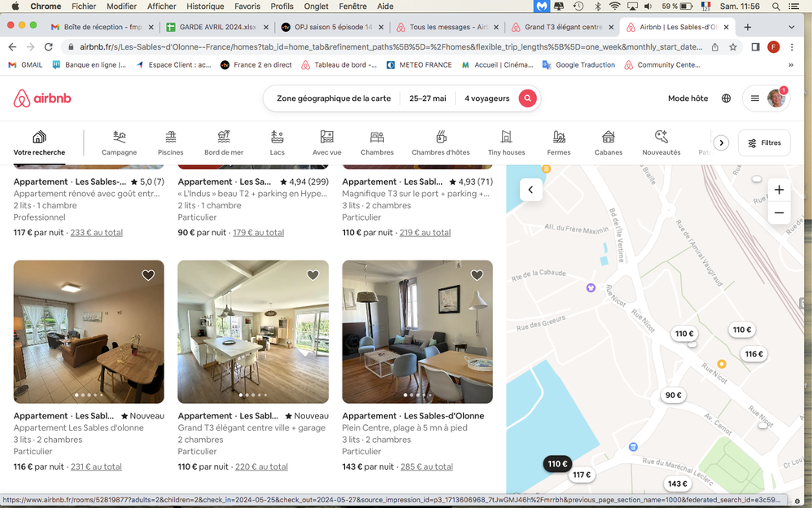
Task: Save Appartement Les Sables d'olonne to wishlist
Action: [x=148, y=276]
